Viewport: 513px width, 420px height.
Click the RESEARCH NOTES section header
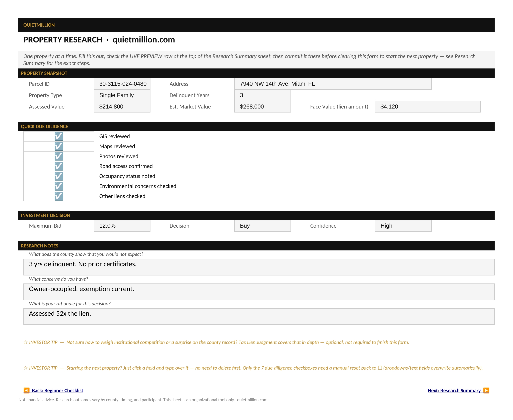(256, 246)
